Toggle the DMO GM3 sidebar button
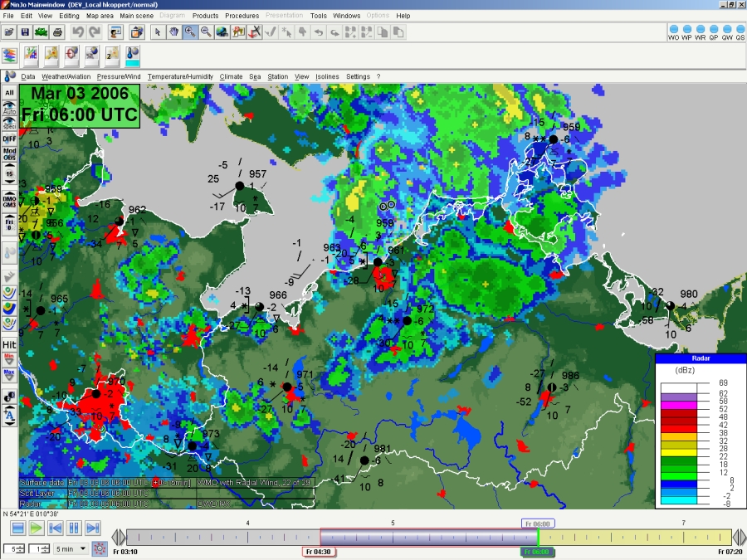 [9, 202]
